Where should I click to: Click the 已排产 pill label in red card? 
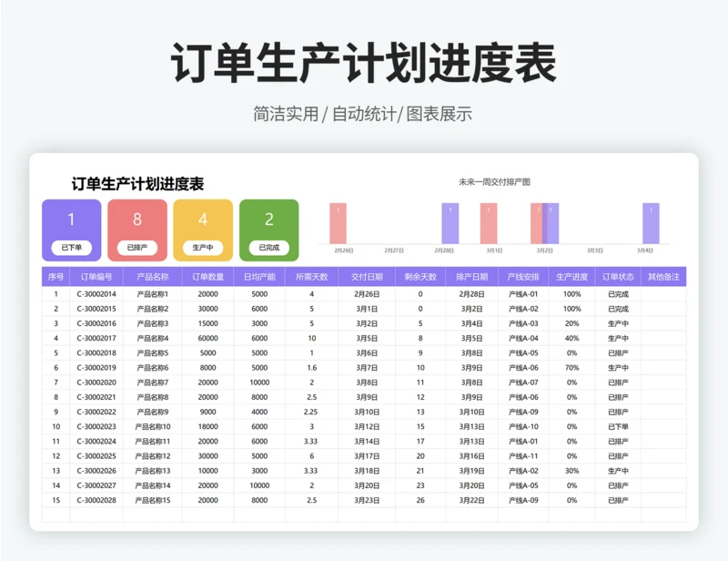(x=137, y=248)
